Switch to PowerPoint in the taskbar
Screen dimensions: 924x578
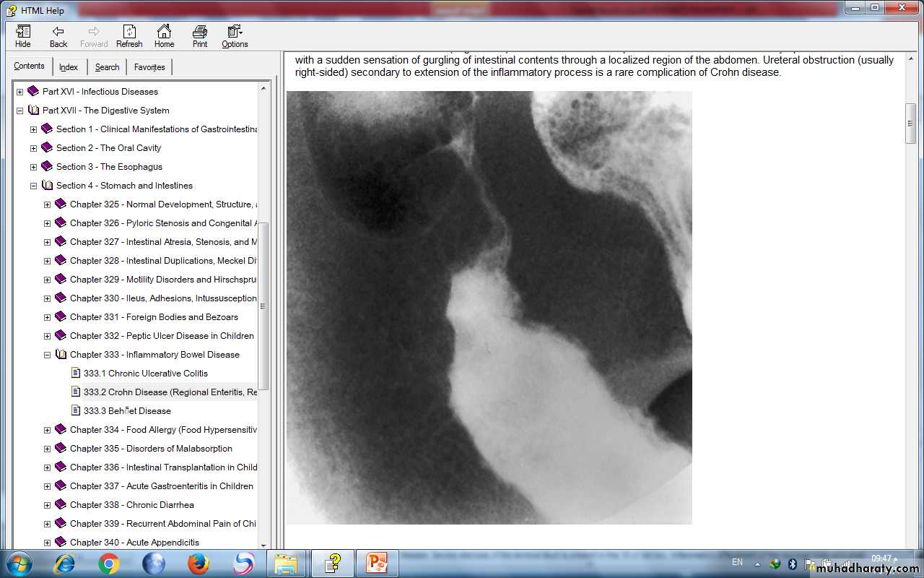click(377, 563)
